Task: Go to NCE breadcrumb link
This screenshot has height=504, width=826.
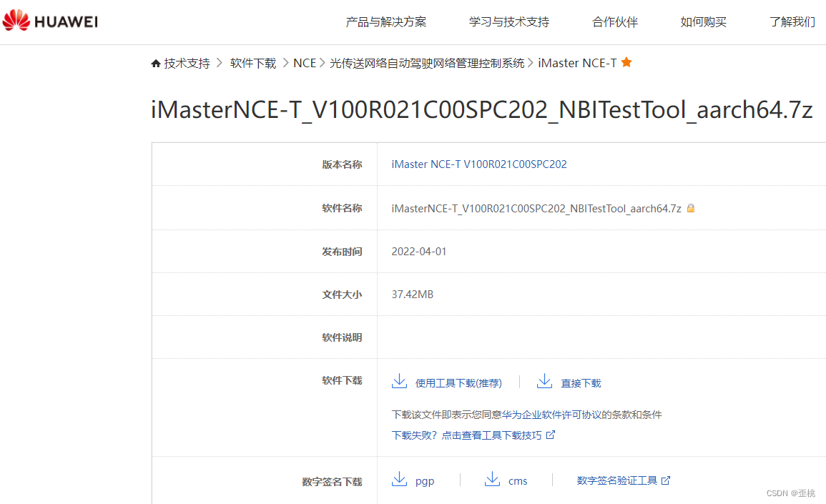Action: point(305,63)
